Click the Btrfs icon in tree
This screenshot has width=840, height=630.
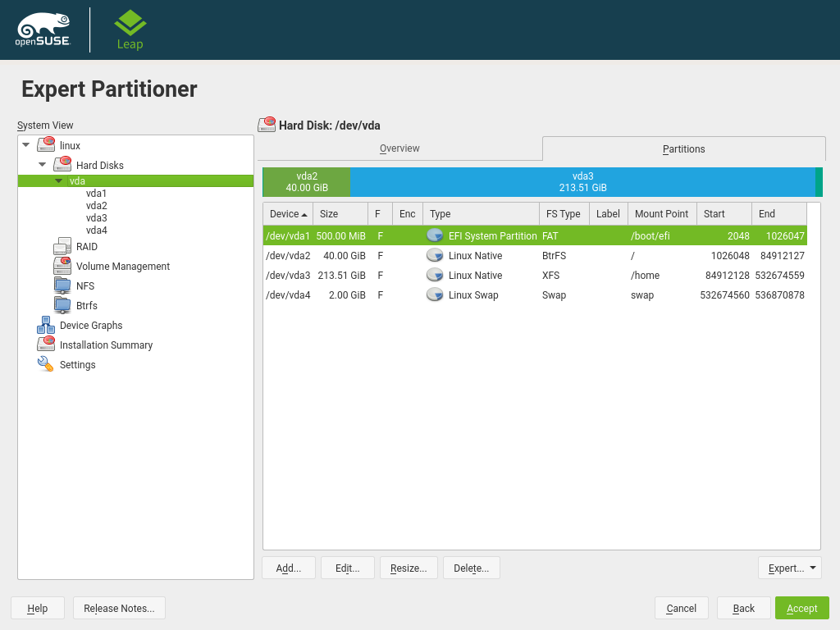62,305
